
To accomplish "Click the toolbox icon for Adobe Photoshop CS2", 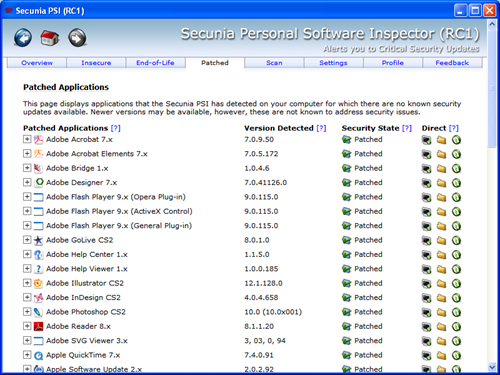I will pos(426,312).
